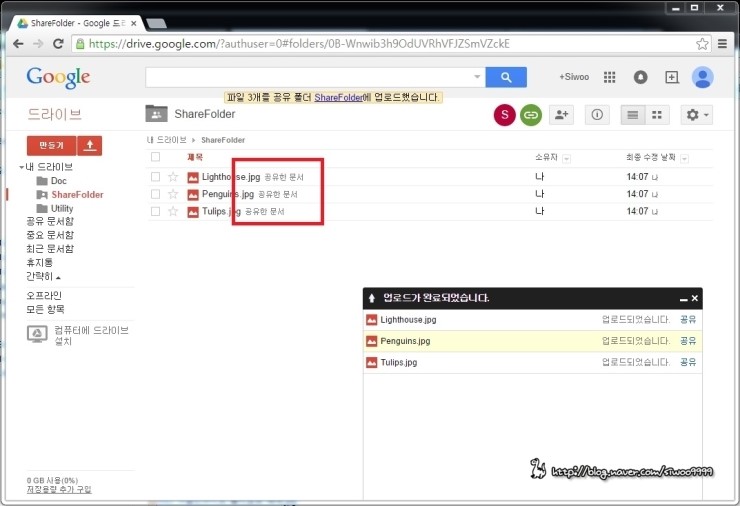Click the red S collaborator avatar

(x=505, y=115)
